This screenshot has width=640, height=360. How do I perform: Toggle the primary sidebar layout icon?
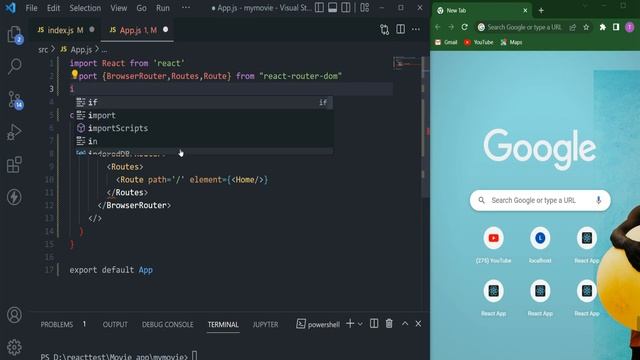tap(320, 8)
